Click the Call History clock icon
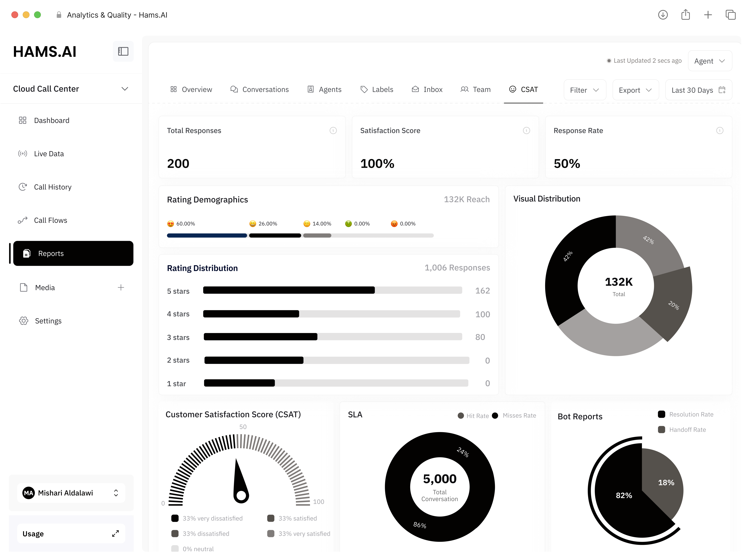 (x=23, y=187)
